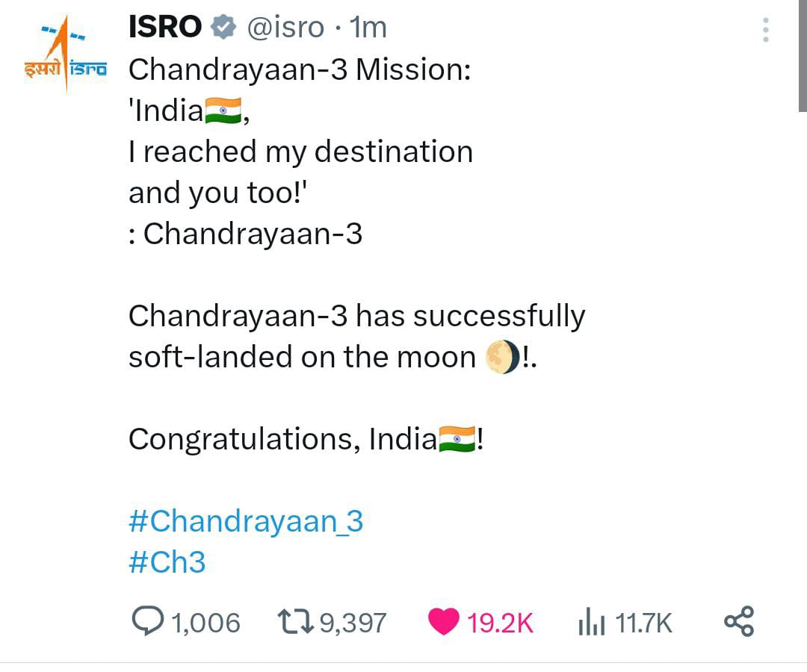This screenshot has height=672, width=807.
Task: Open the #Ch3 hashtag
Action: tap(167, 562)
